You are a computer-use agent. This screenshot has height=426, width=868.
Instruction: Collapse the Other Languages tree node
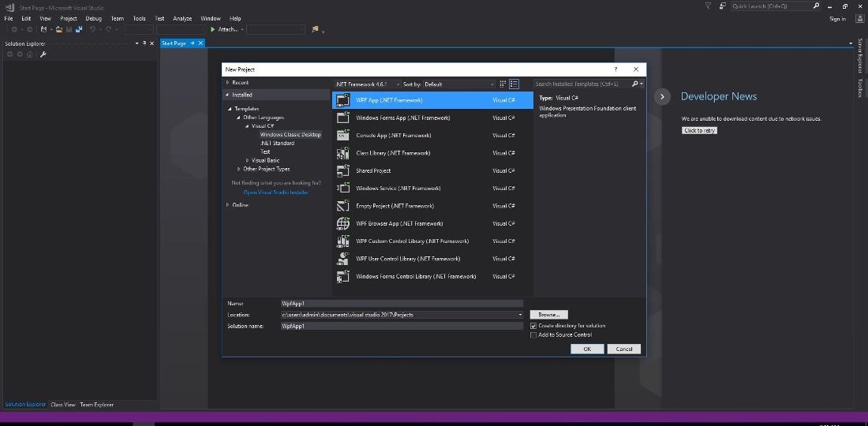pos(238,118)
